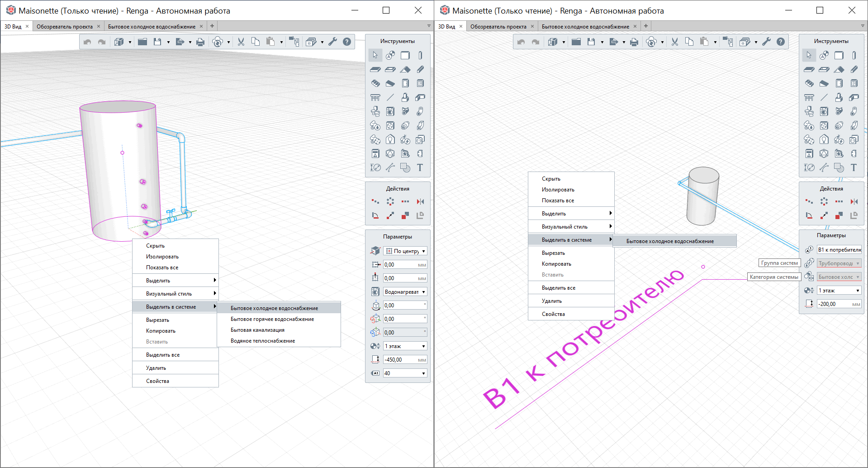The image size is (868, 468).
Task: Expand the save options arrow in left toolbar
Action: pos(168,43)
